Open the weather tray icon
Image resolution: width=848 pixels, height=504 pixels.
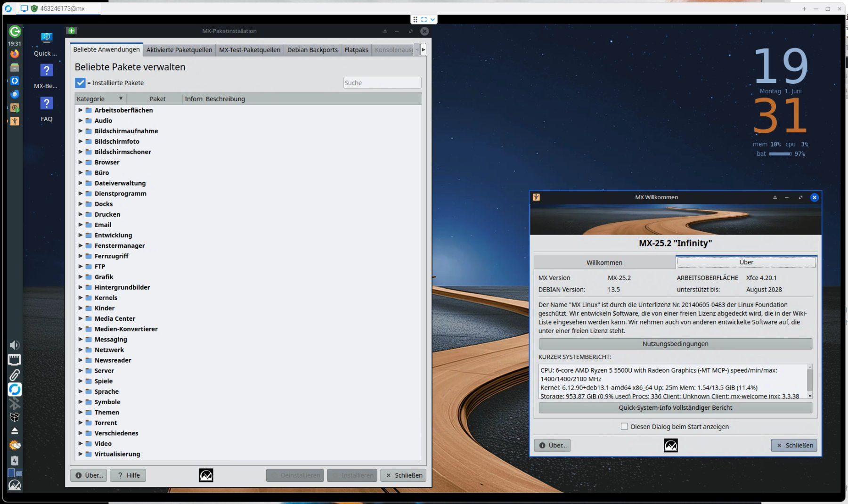coord(15,445)
